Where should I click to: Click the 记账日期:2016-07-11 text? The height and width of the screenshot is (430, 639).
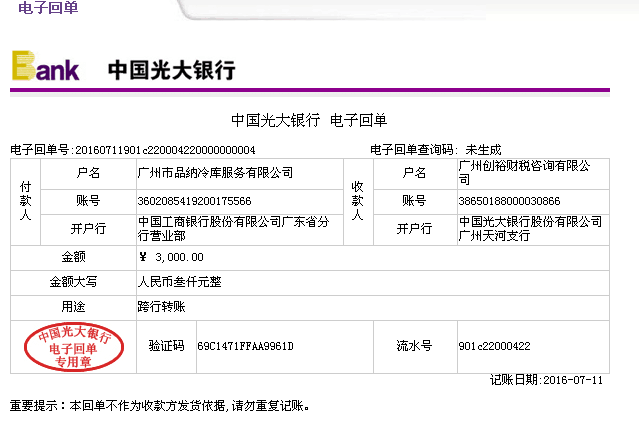coord(546,380)
